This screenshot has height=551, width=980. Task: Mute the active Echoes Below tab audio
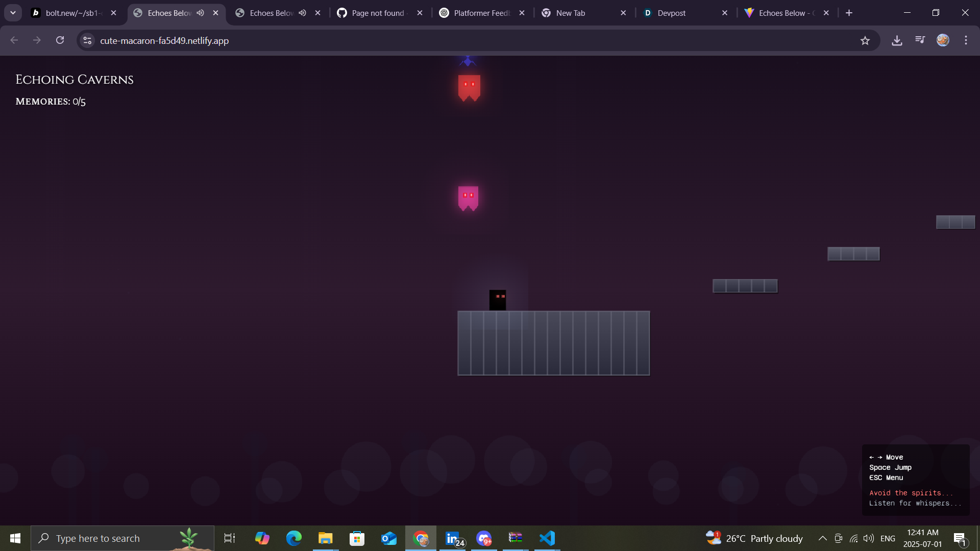pyautogui.click(x=201, y=13)
